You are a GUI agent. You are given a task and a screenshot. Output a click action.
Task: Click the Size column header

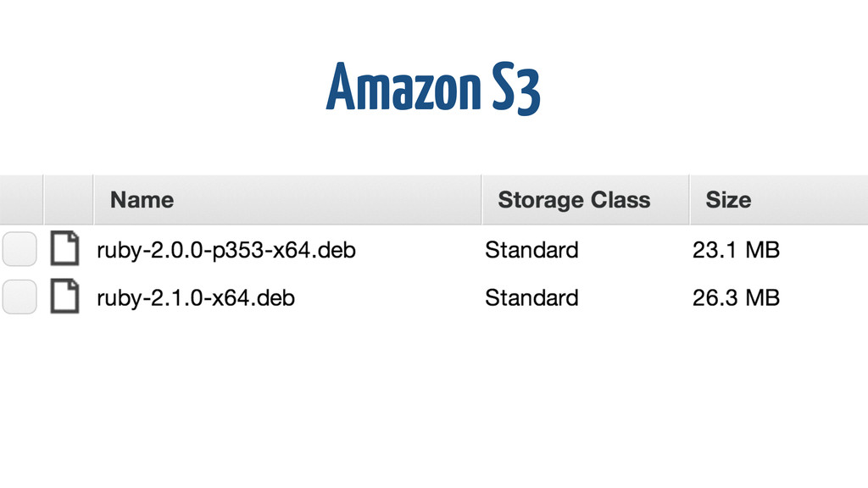coord(728,200)
